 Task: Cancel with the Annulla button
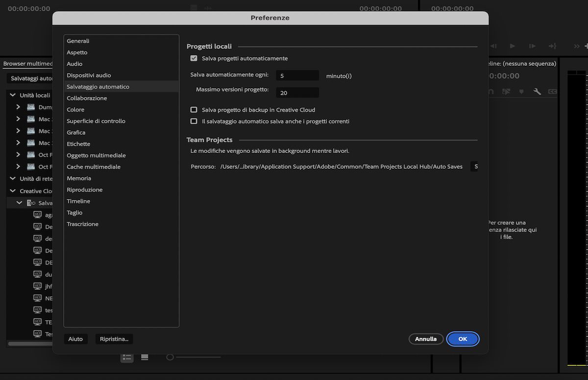click(x=426, y=339)
